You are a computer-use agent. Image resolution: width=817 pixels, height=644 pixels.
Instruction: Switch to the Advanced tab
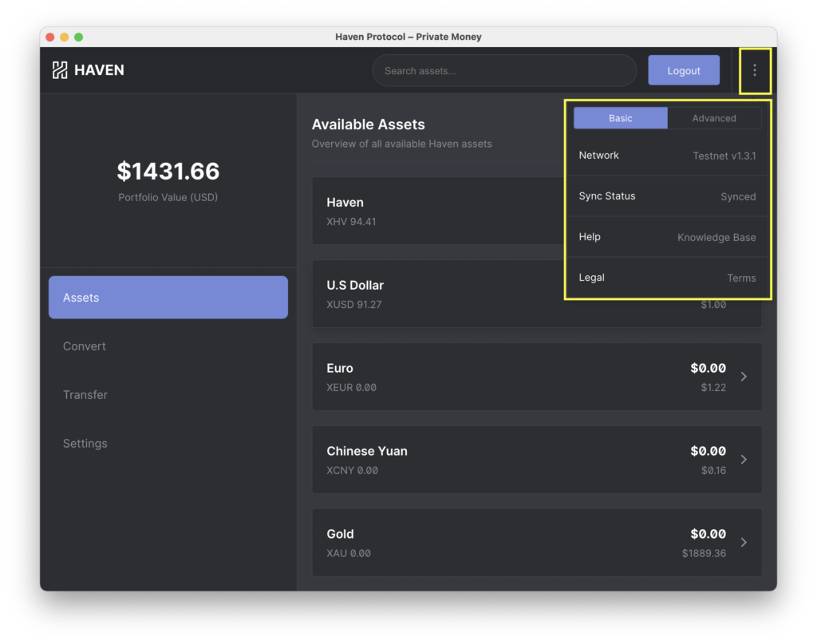(x=714, y=118)
